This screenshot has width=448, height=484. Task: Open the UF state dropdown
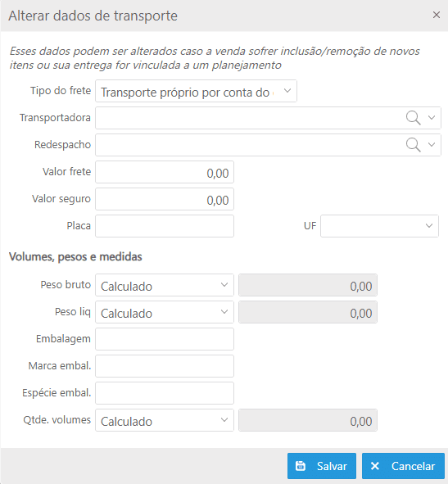click(x=379, y=226)
